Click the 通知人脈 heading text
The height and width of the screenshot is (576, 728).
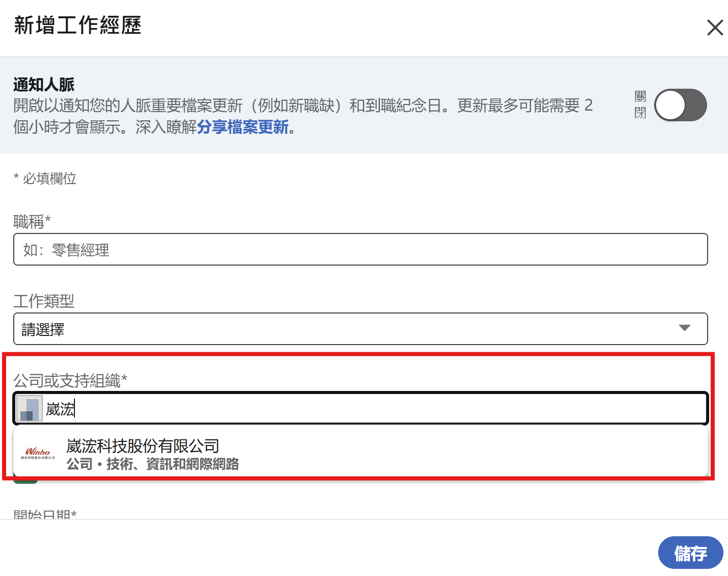(x=44, y=84)
